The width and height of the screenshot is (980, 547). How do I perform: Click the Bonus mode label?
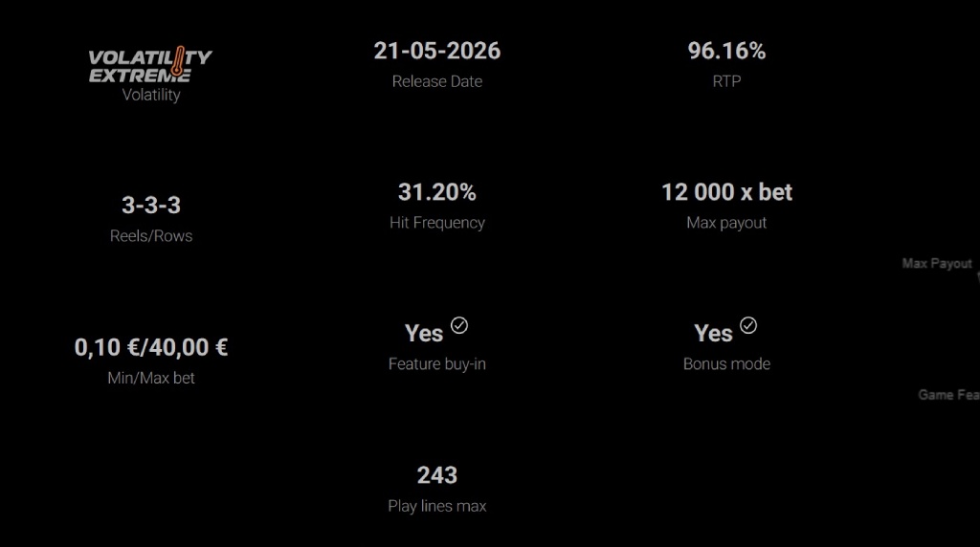[x=726, y=364]
